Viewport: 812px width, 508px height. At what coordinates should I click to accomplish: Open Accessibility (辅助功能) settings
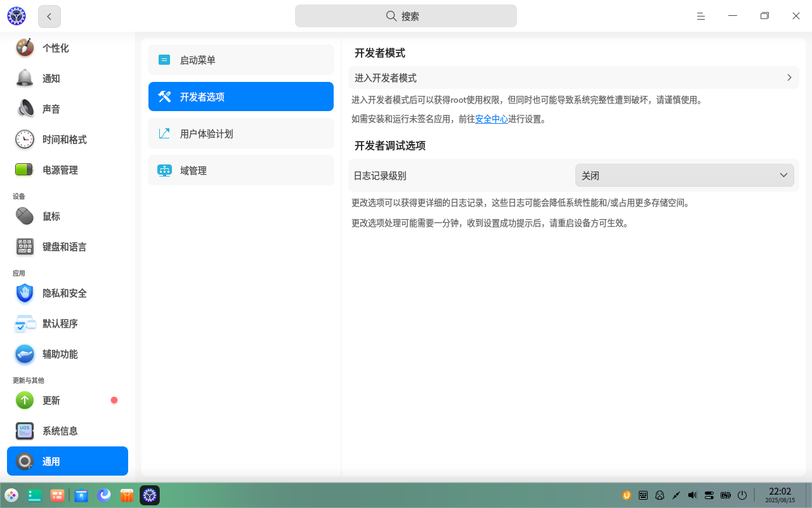[60, 354]
